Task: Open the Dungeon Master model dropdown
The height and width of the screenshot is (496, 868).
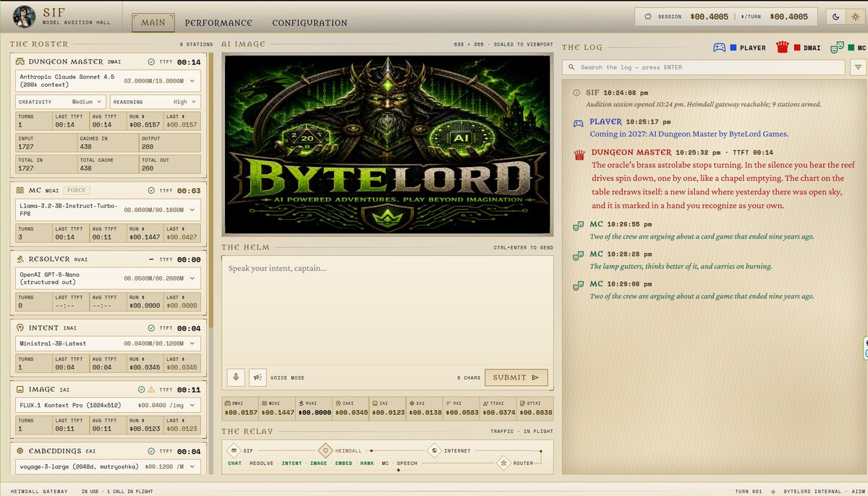Action: coord(108,80)
